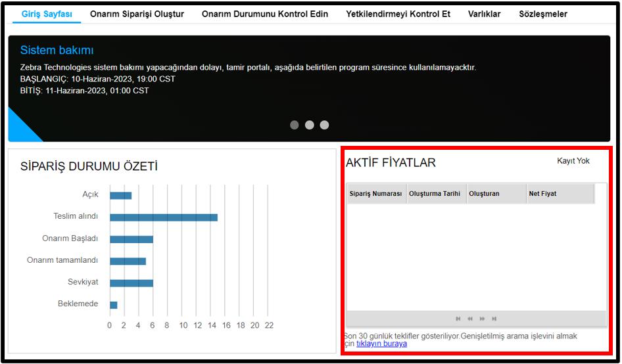Select Yetkilendirmeyi Kontrol Et tab
Screen dimensions: 622x364
point(398,14)
